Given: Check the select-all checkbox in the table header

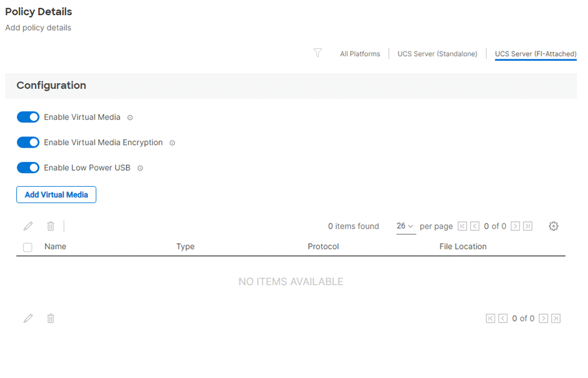Looking at the screenshot, I should 27,247.
